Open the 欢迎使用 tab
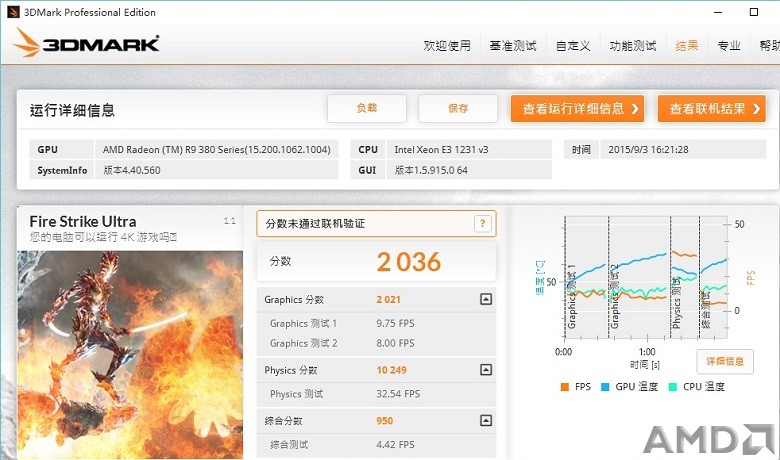 [x=447, y=46]
